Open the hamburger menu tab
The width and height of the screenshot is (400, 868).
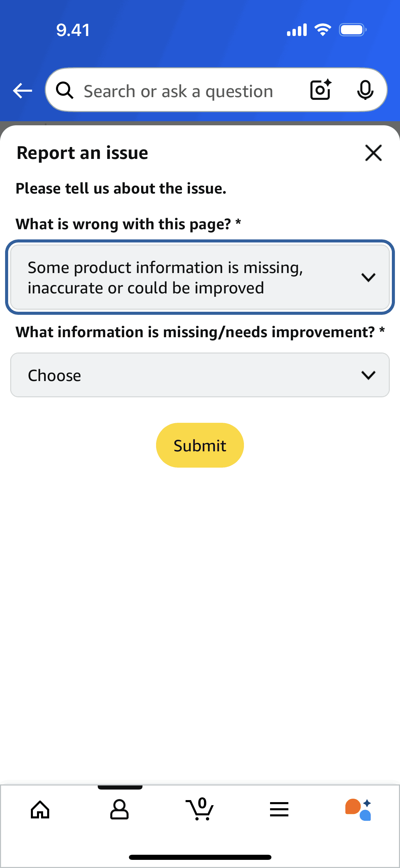tap(279, 810)
